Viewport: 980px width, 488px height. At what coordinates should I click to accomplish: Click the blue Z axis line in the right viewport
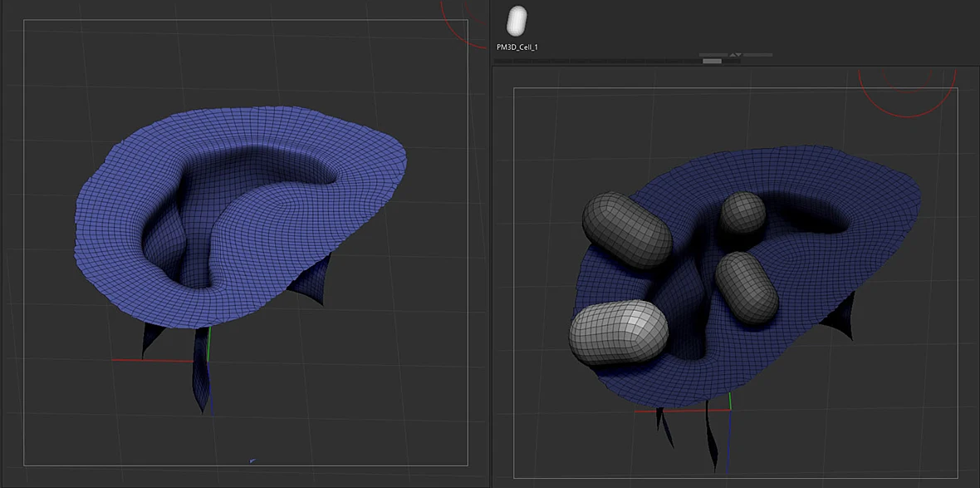[729, 441]
